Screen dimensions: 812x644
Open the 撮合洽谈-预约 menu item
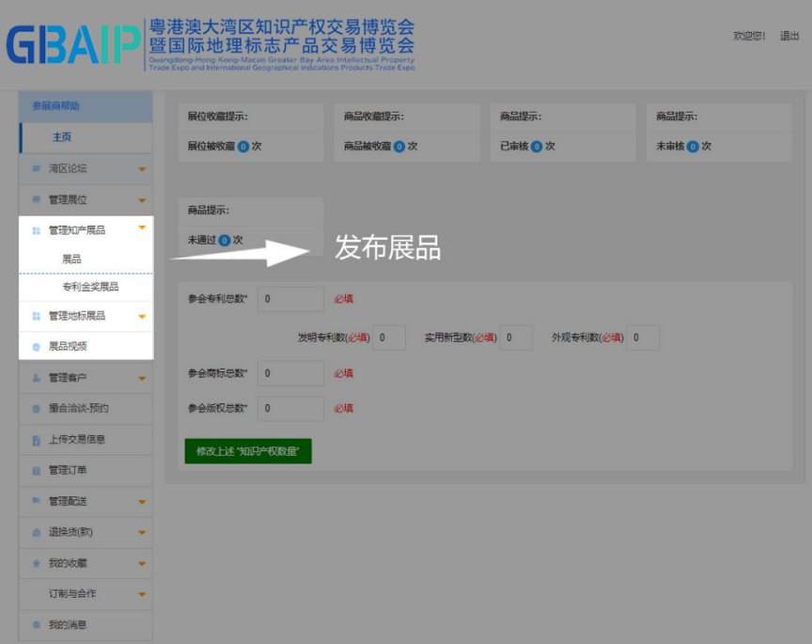(x=86, y=409)
